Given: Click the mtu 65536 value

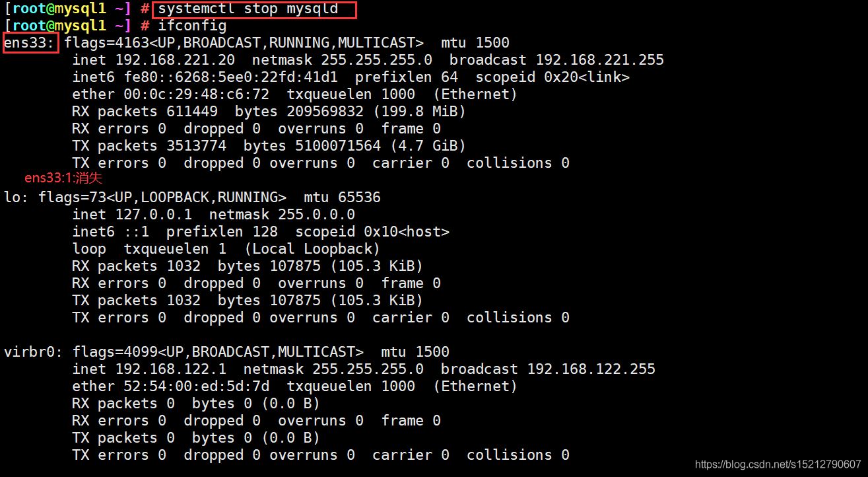Looking at the screenshot, I should (x=342, y=198).
